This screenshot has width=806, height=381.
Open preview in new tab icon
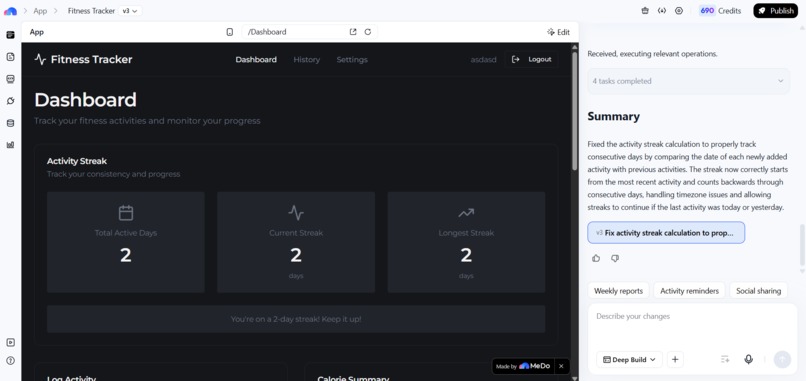pyautogui.click(x=353, y=32)
